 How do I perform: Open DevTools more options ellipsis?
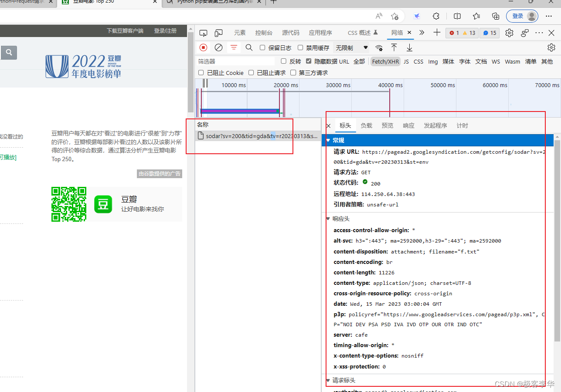click(539, 33)
